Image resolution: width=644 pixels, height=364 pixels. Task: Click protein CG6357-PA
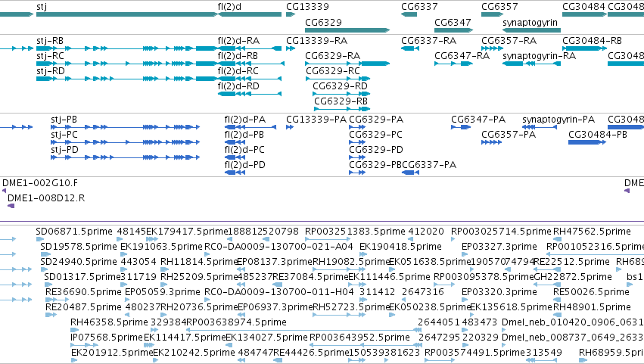click(x=509, y=135)
